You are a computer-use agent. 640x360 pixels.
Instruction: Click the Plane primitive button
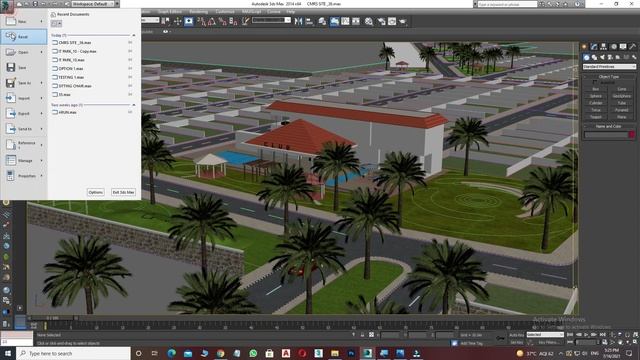tap(622, 117)
